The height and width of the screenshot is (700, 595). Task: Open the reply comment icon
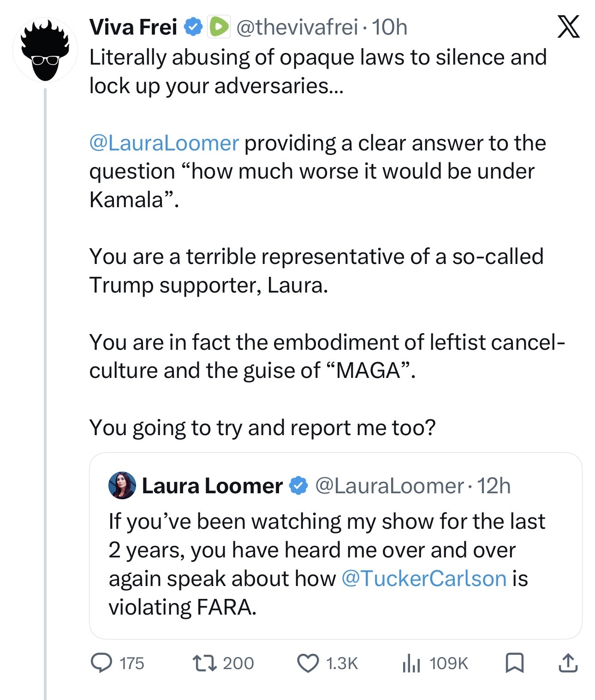(101, 663)
